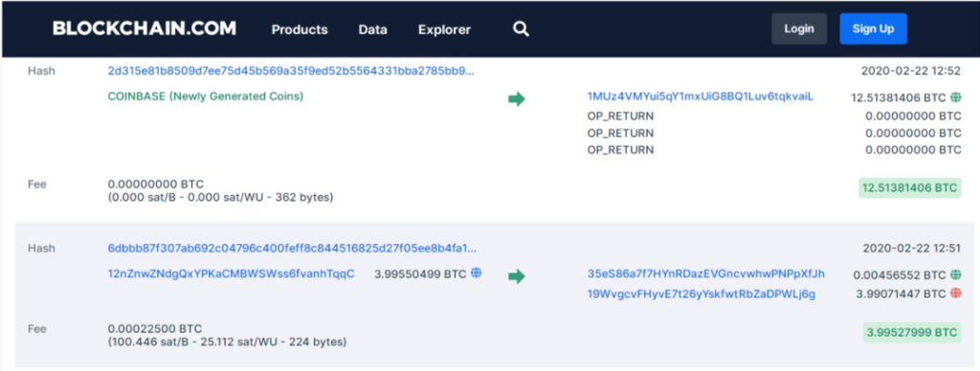Open the Explorer menu

pos(444,30)
